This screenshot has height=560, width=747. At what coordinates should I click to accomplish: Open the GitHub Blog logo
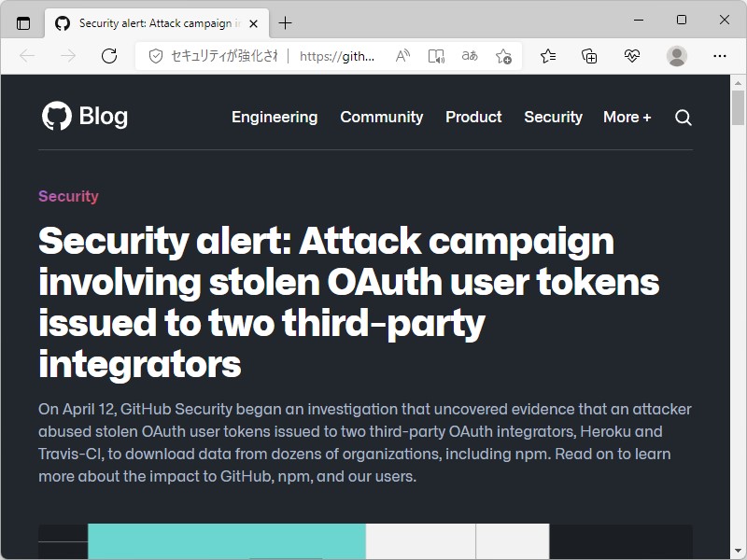point(84,117)
